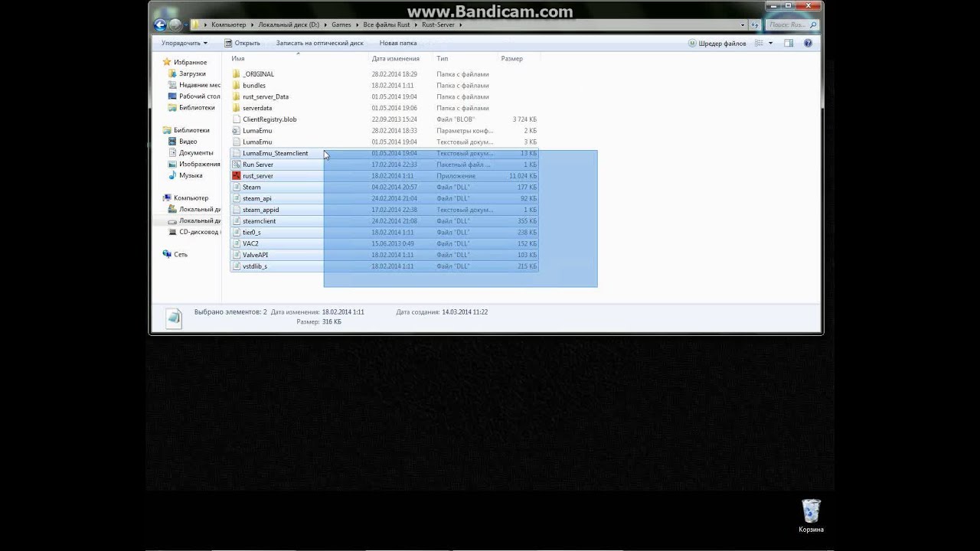Open Help with the question mark icon
Image resolution: width=980 pixels, height=551 pixels.
click(x=808, y=43)
